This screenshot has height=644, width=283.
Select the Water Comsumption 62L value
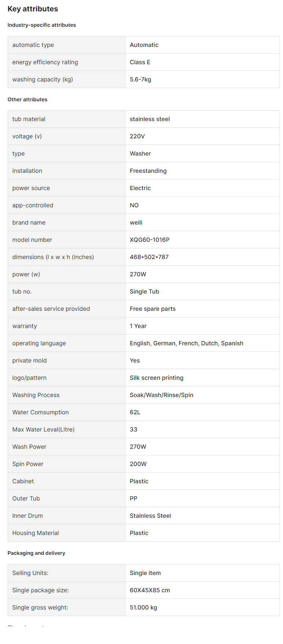(x=135, y=412)
